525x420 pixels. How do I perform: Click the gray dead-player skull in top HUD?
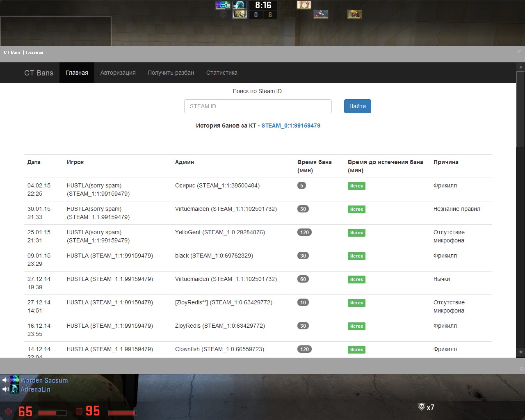click(223, 15)
